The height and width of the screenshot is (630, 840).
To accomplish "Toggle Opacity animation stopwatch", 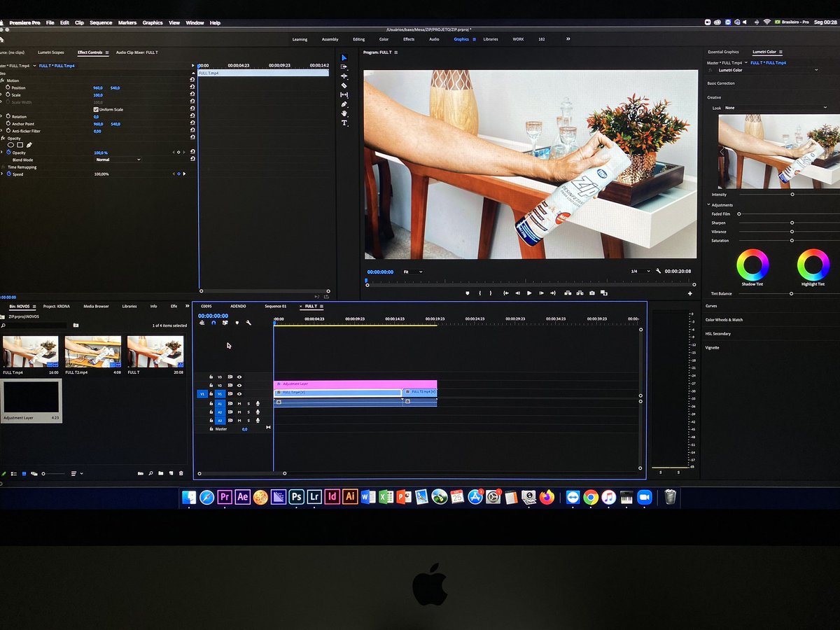I will 8,153.
